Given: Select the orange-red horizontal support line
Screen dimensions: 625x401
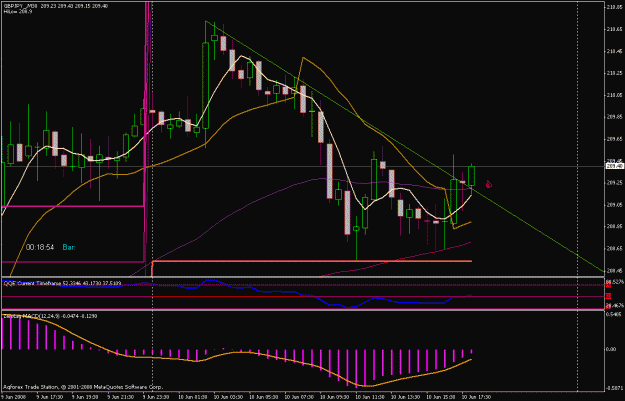Looking at the screenshot, I should pyautogui.click(x=312, y=261).
